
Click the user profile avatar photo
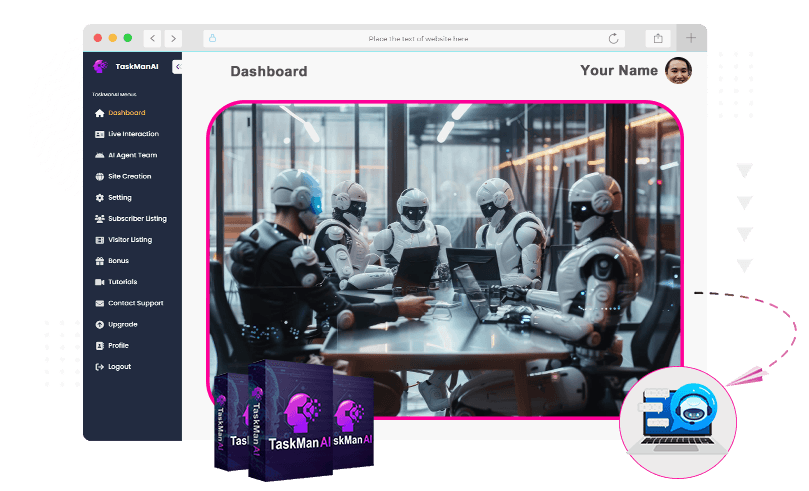(678, 71)
